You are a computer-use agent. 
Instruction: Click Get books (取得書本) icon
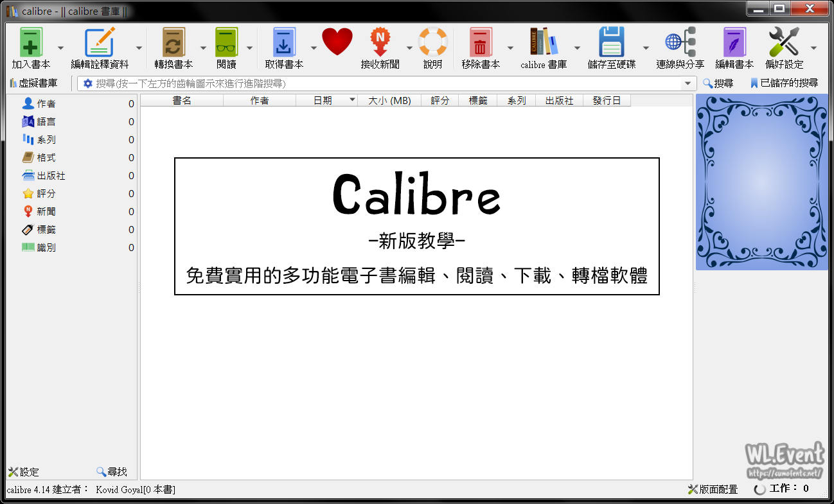[284, 42]
